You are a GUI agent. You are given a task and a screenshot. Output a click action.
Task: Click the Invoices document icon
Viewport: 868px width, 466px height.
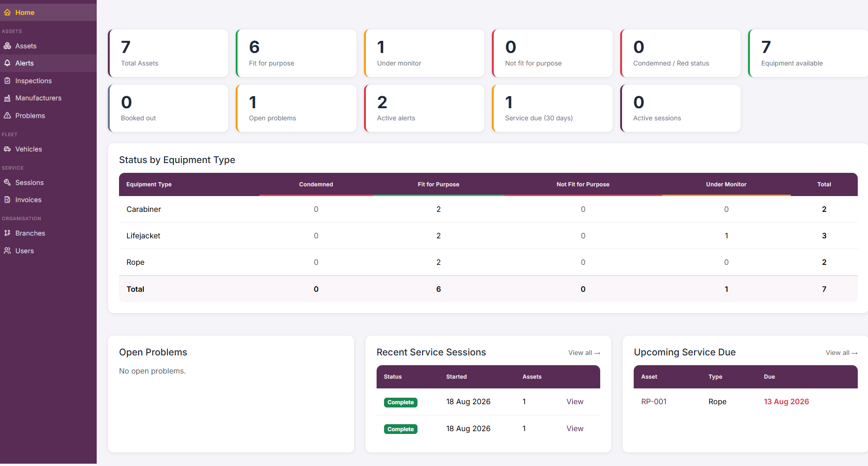tap(7, 200)
